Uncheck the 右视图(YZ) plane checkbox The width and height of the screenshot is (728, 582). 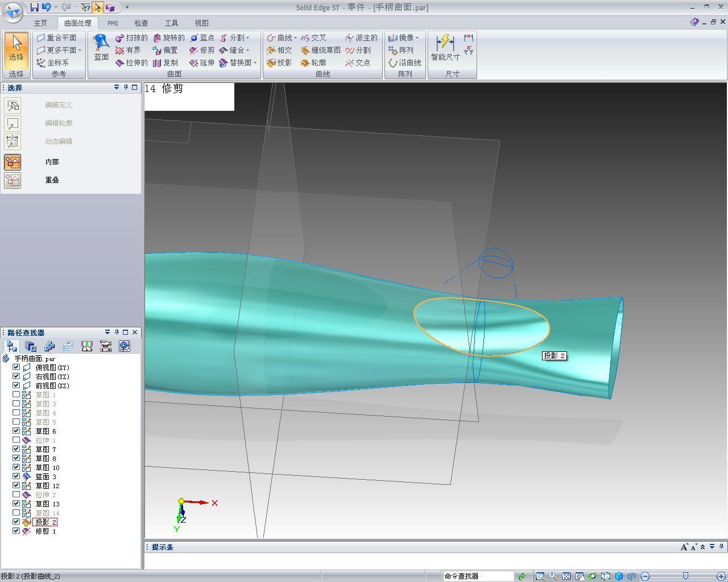(16, 376)
